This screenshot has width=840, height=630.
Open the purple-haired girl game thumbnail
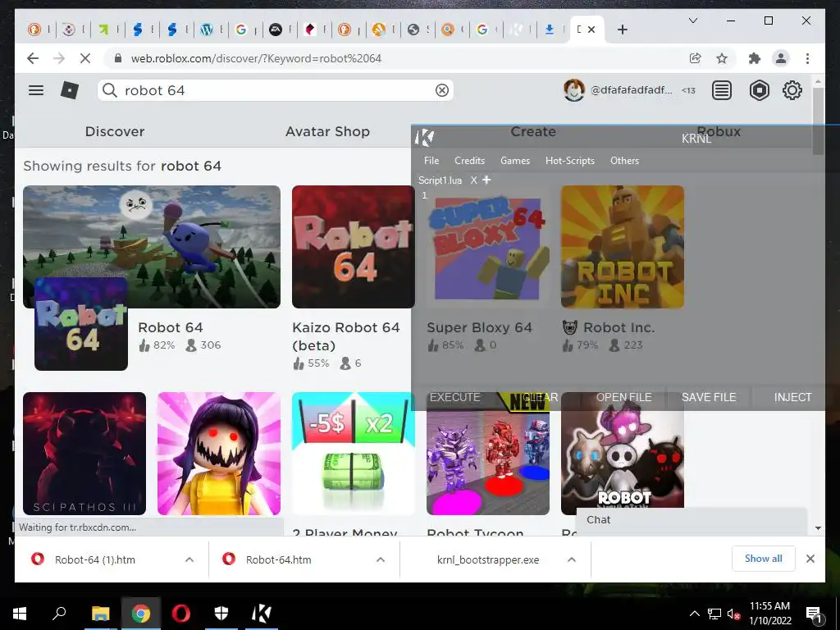click(218, 454)
